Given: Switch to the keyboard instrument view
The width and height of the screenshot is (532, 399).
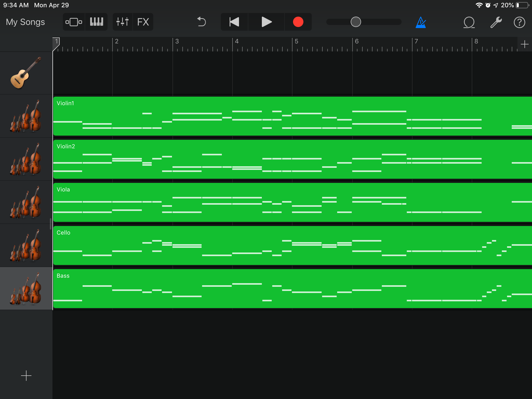Looking at the screenshot, I should (96, 22).
